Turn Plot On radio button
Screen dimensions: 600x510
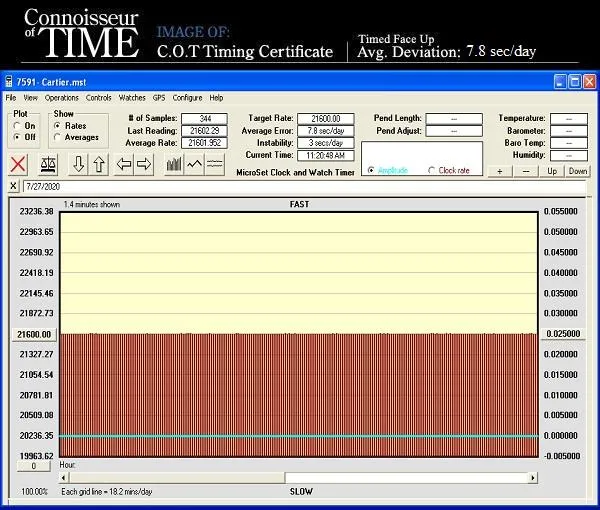point(17,125)
